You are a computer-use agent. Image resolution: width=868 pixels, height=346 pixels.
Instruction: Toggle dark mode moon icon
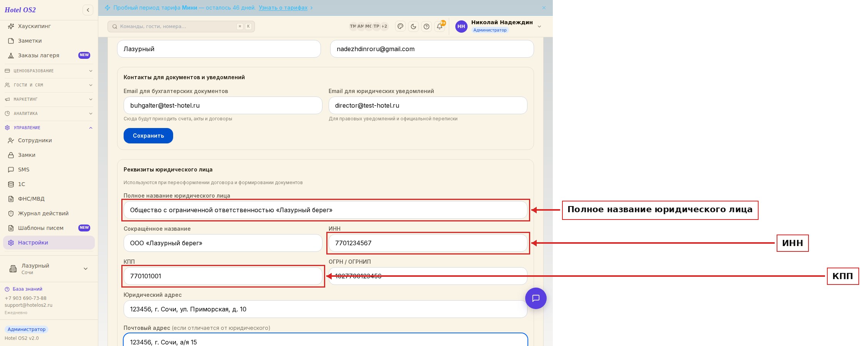tap(413, 26)
